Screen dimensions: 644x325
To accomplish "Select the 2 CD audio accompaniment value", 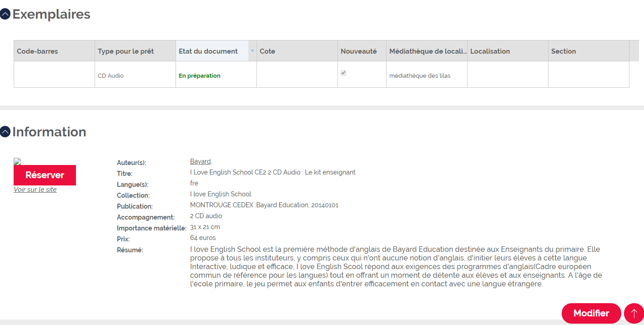I will click(x=206, y=216).
